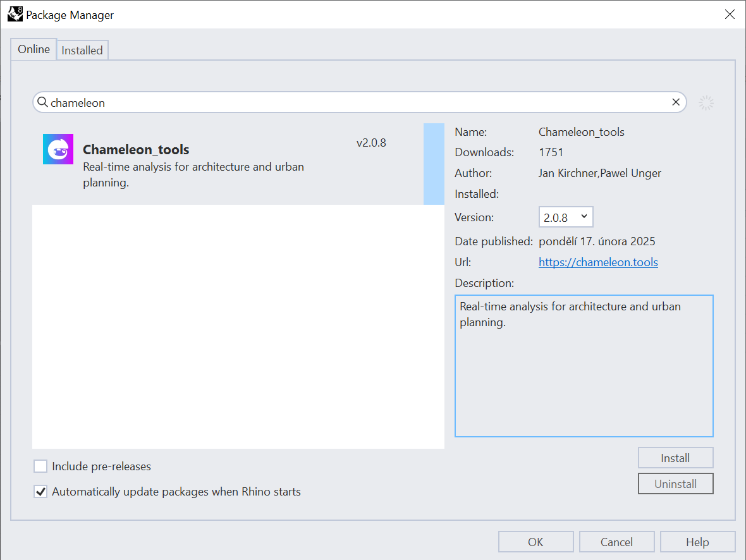
Task: Click the loading spinner beside search bar
Action: (x=706, y=103)
